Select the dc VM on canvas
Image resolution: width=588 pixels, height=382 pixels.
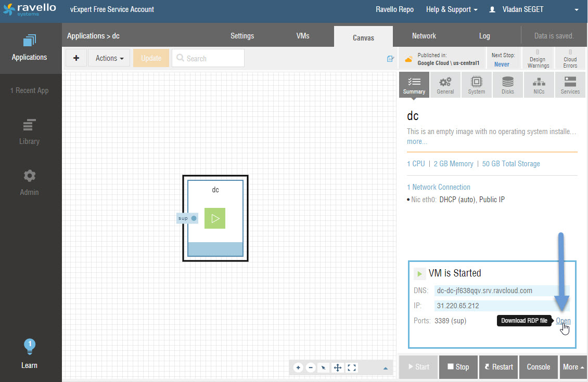(215, 218)
